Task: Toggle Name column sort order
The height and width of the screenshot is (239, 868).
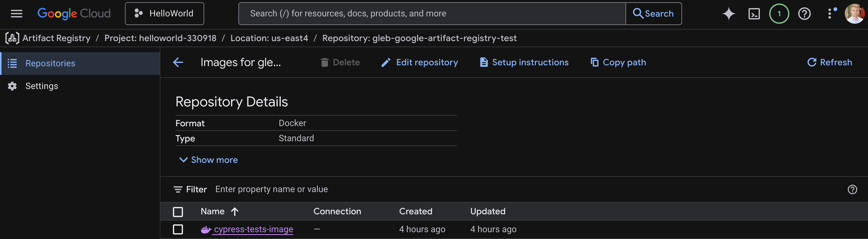Action: 235,211
